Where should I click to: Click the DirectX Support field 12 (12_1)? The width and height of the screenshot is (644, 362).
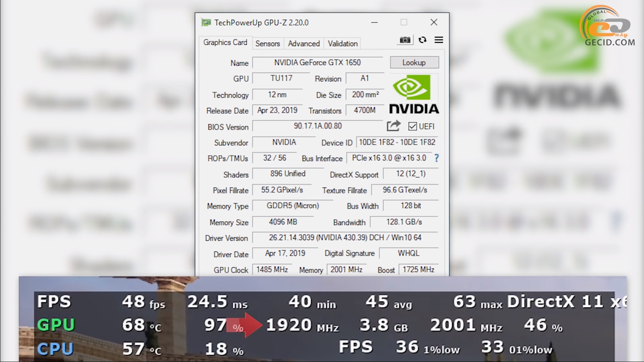click(x=411, y=174)
